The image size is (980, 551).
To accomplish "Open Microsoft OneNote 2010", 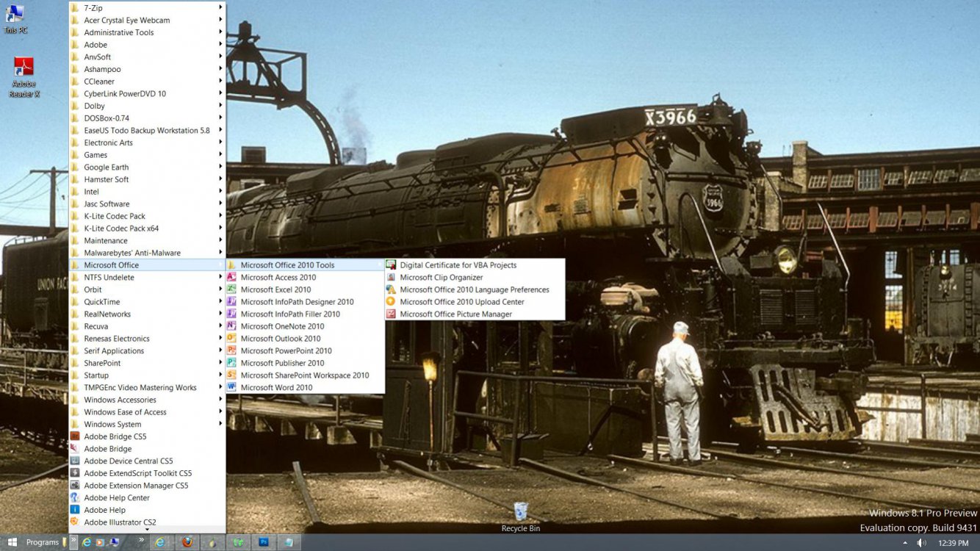I will [x=305, y=326].
